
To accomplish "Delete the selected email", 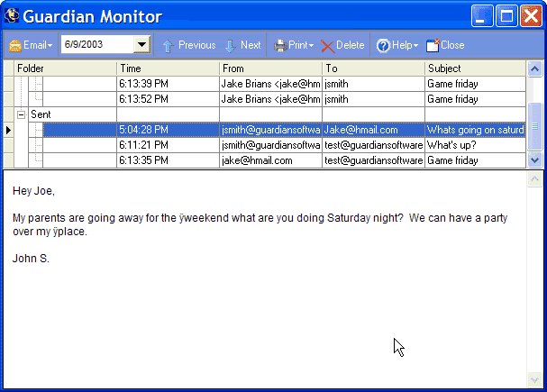I will 342,45.
